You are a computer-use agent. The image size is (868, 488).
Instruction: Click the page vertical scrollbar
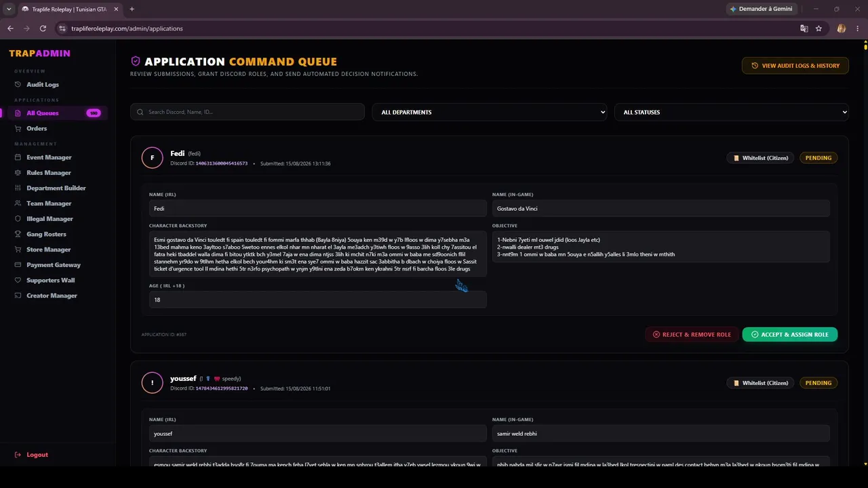click(866, 46)
